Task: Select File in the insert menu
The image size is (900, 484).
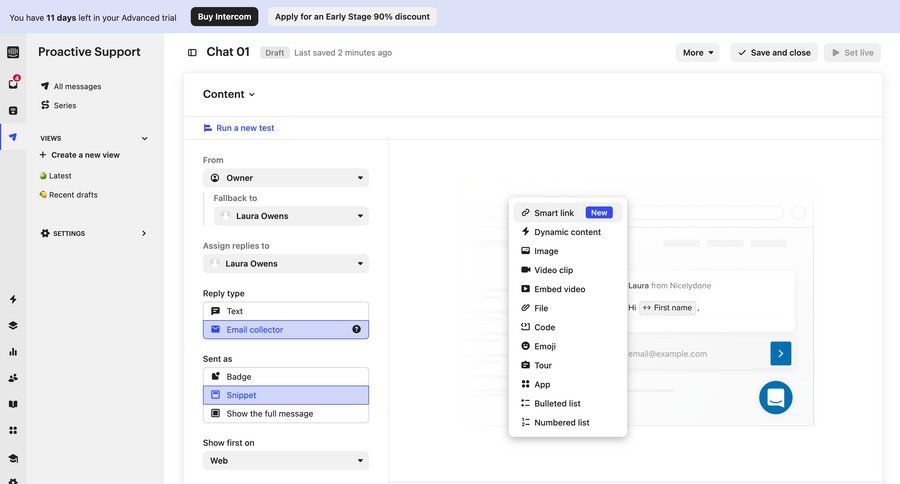Action: click(x=567, y=308)
